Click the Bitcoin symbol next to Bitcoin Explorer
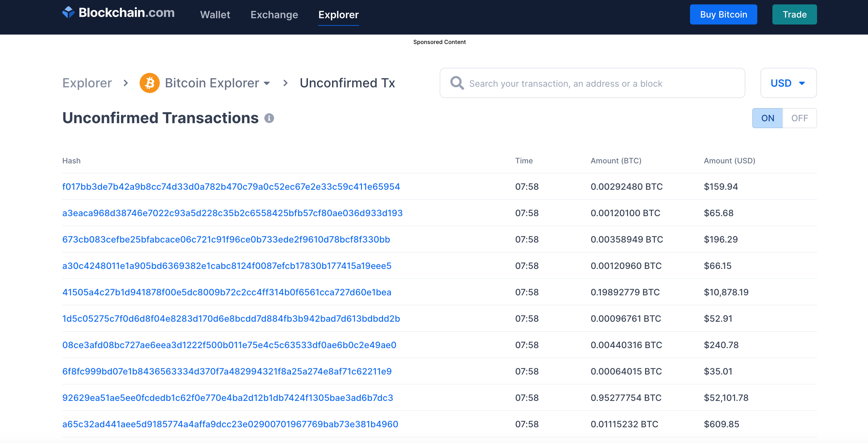The image size is (868, 443). (150, 83)
